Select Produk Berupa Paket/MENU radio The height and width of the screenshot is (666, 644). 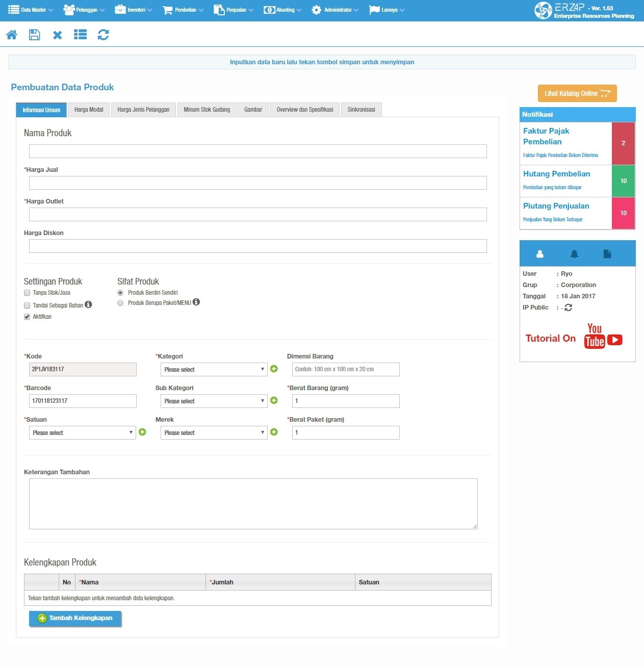point(120,303)
